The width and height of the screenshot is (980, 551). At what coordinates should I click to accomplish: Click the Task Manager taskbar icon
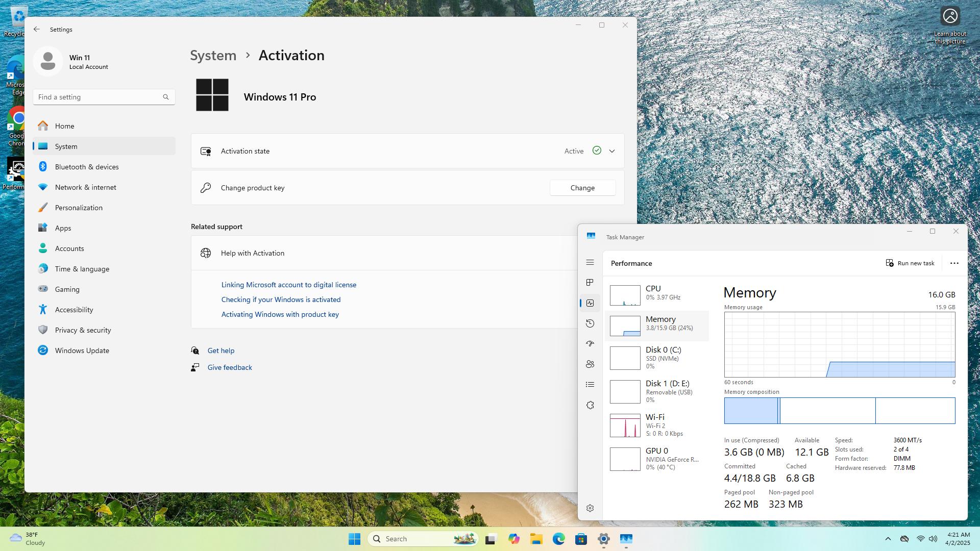626,539
